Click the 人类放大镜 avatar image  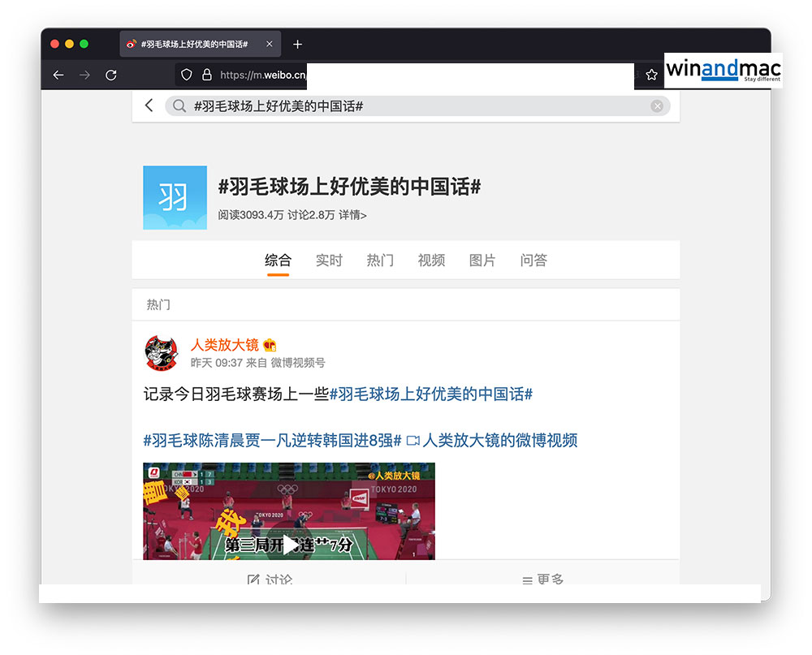[161, 353]
